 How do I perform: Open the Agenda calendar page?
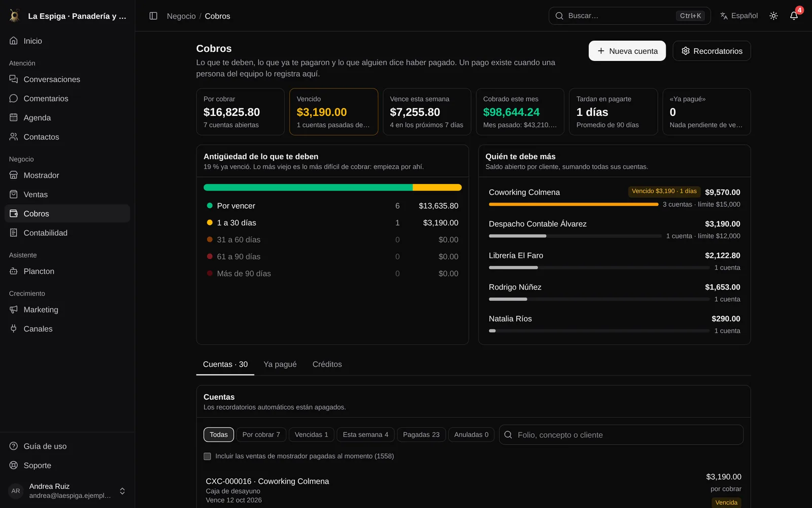(67, 118)
